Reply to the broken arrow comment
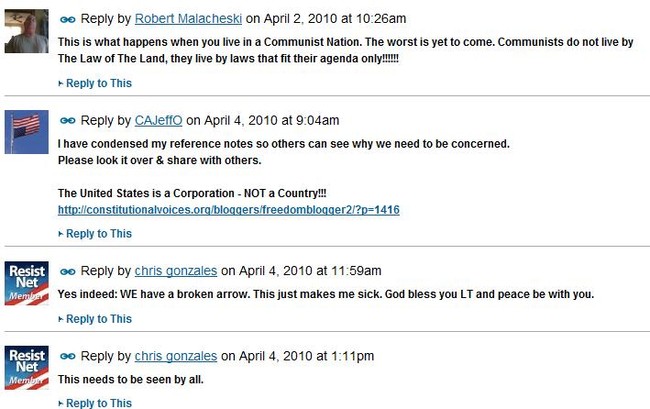This screenshot has height=409, width=650. [99, 319]
